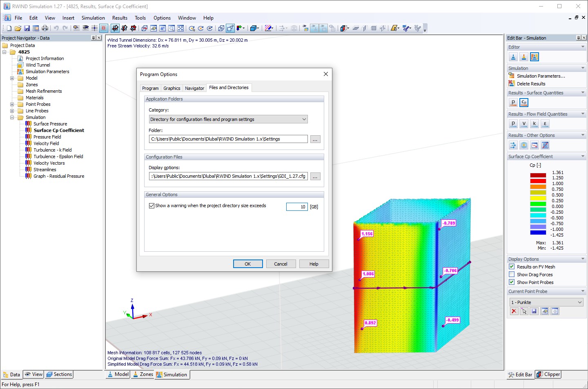Screen dimensions: 588x389
Task: Collapse the 4825 project tree node
Action: 4,52
